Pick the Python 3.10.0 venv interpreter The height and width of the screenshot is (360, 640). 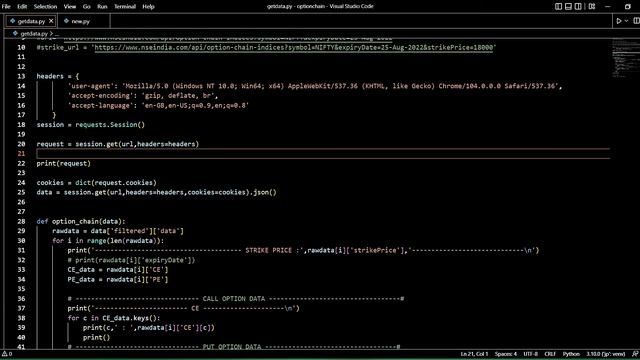tap(606, 354)
